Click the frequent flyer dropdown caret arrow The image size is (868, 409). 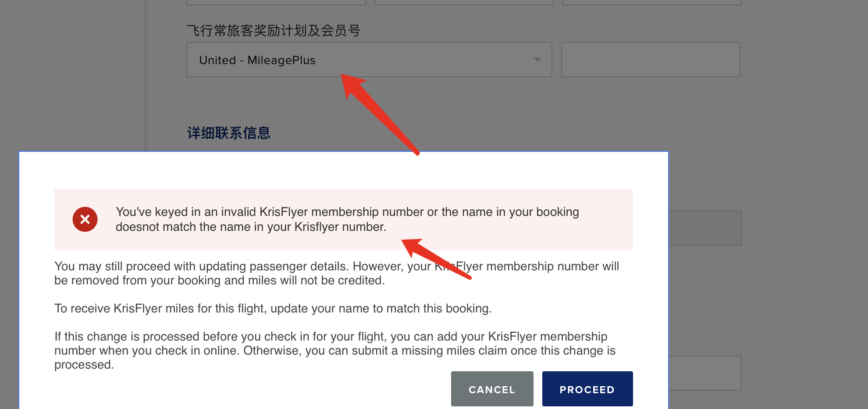tap(537, 60)
